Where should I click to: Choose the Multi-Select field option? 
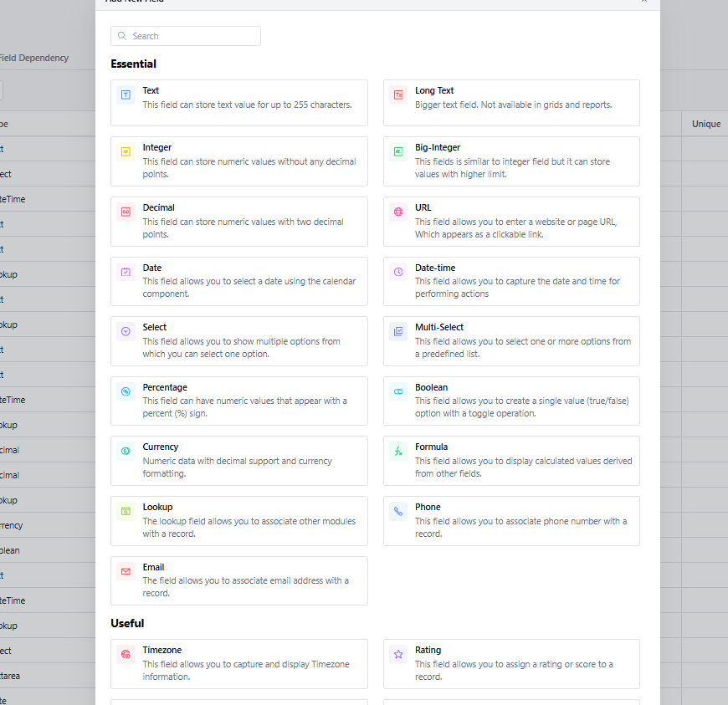[x=511, y=340]
